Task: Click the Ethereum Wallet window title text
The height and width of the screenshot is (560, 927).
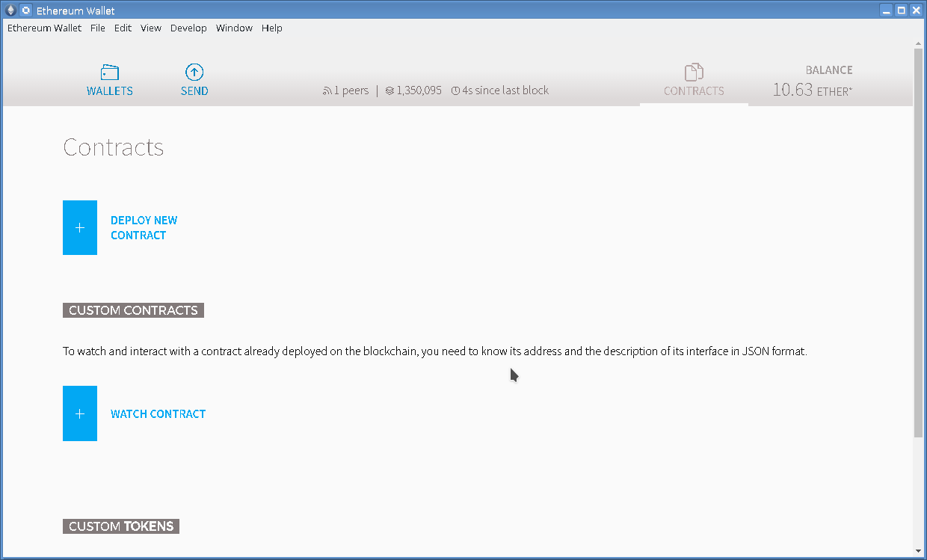Action: pyautogui.click(x=76, y=11)
